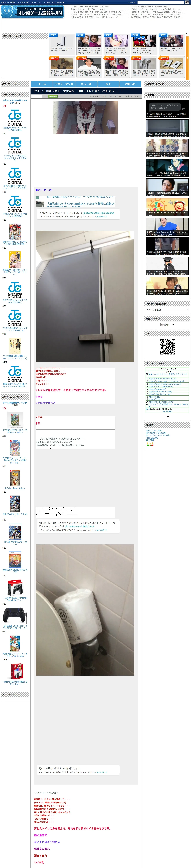Click the feedly Follow button
The height and width of the screenshot is (868, 191).
[x=53, y=96]
